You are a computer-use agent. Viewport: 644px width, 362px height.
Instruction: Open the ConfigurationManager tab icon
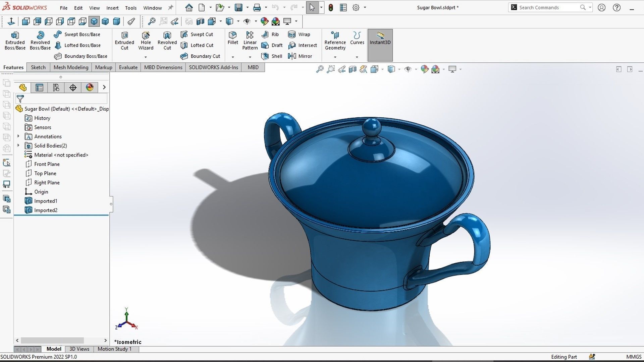pos(56,87)
